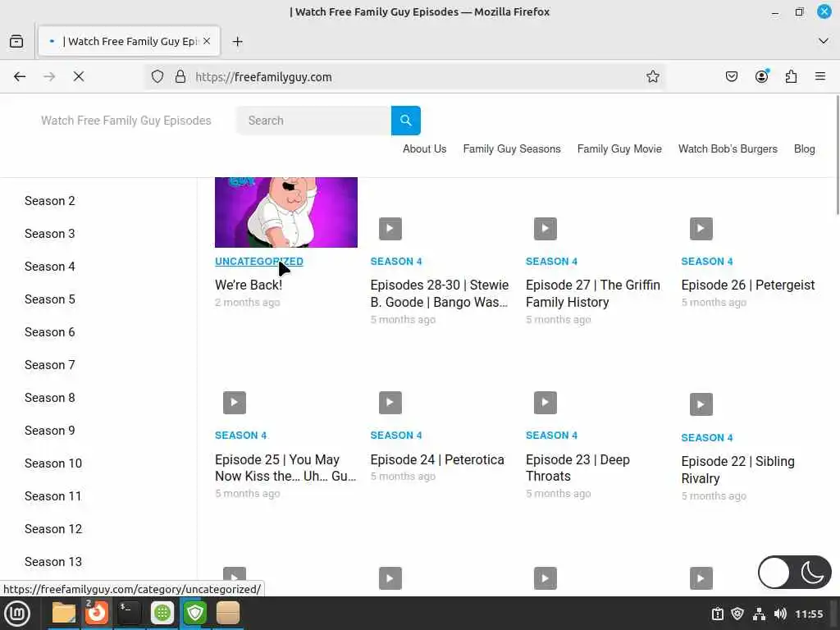The height and width of the screenshot is (630, 840).
Task: Go to Season 7 in sidebar
Action: click(50, 365)
